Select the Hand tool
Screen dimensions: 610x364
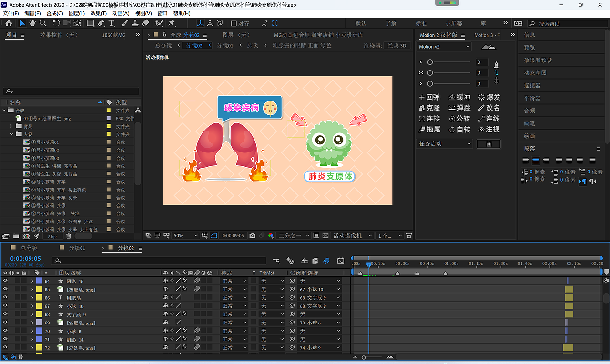click(x=32, y=23)
